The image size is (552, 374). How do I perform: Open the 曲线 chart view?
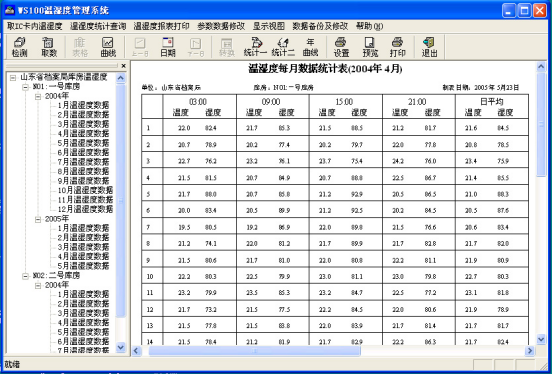pos(108,47)
